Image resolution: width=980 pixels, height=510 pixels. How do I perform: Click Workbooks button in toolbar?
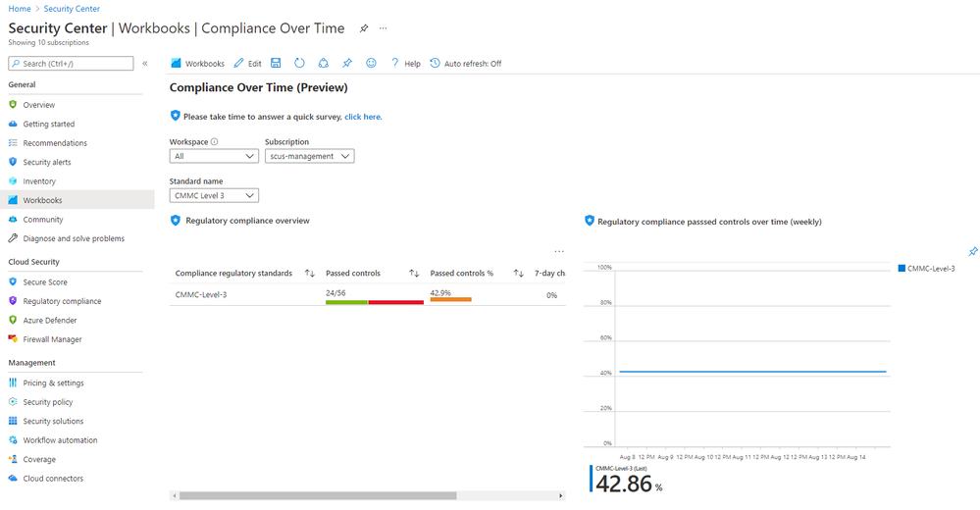tap(197, 63)
